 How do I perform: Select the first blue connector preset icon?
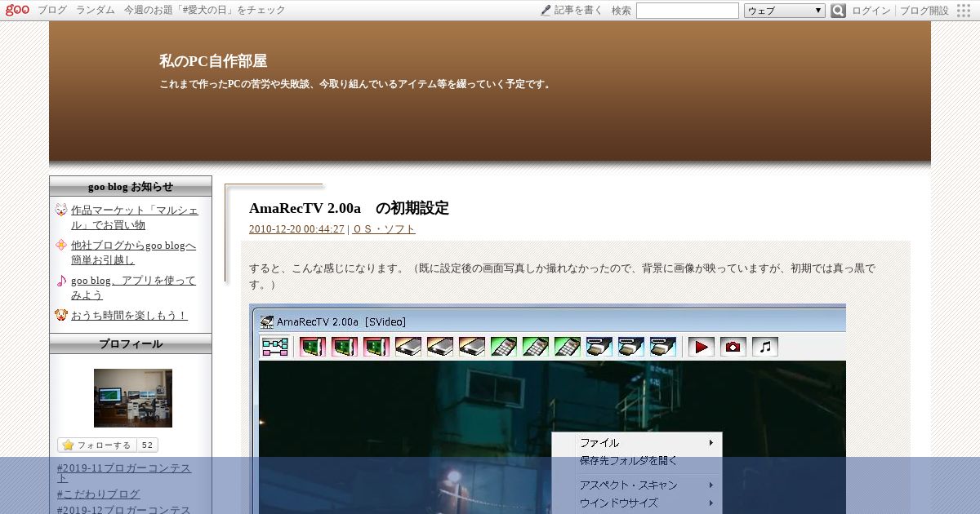(x=599, y=347)
